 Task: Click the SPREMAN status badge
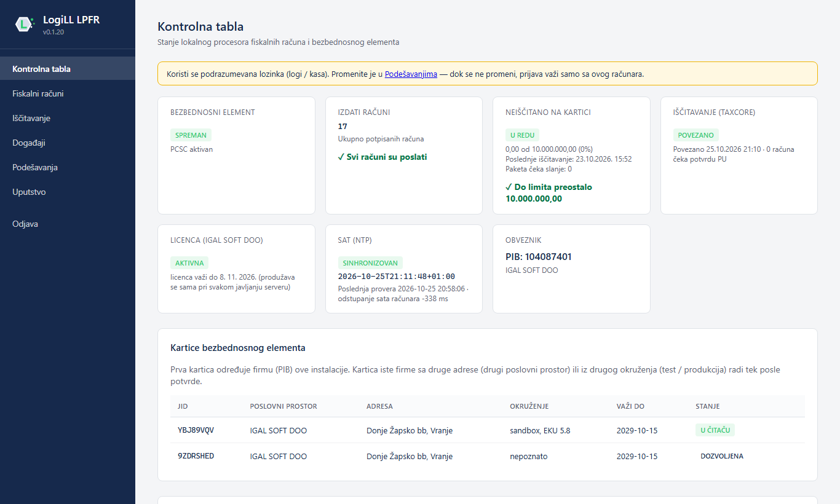191,135
